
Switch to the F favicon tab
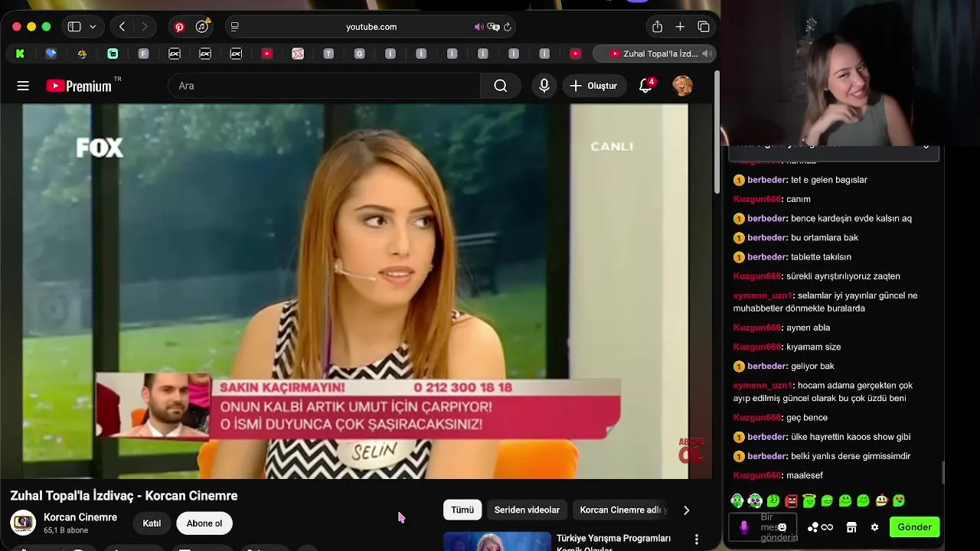point(143,54)
